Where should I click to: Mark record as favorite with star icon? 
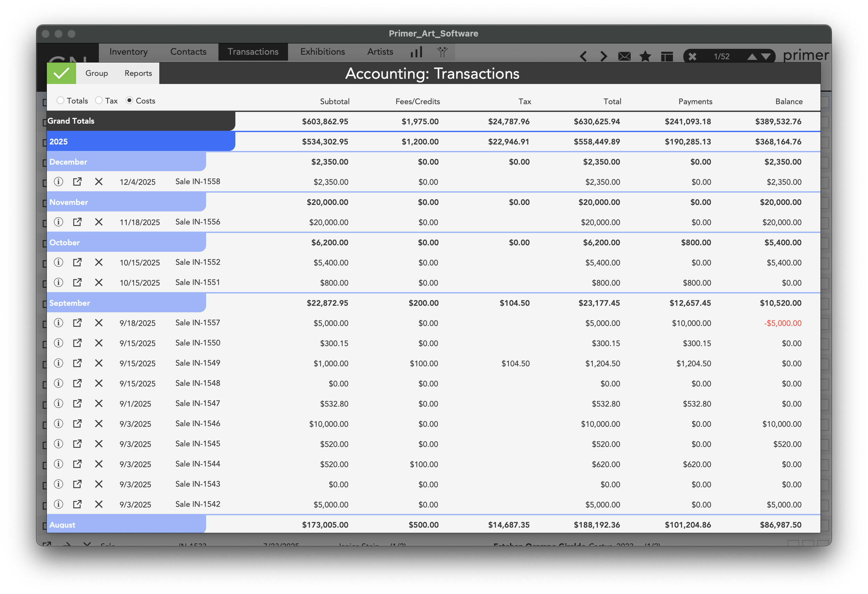click(645, 56)
